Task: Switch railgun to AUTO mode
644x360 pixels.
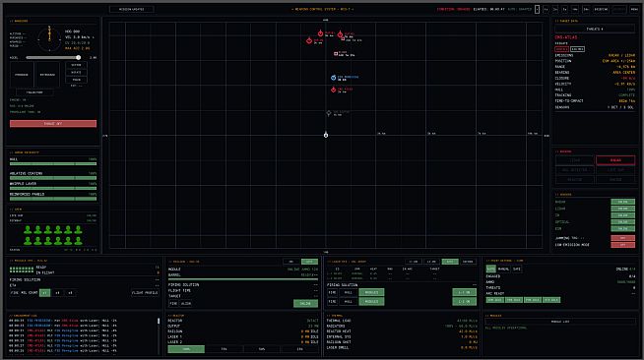Action: [x=309, y=262]
